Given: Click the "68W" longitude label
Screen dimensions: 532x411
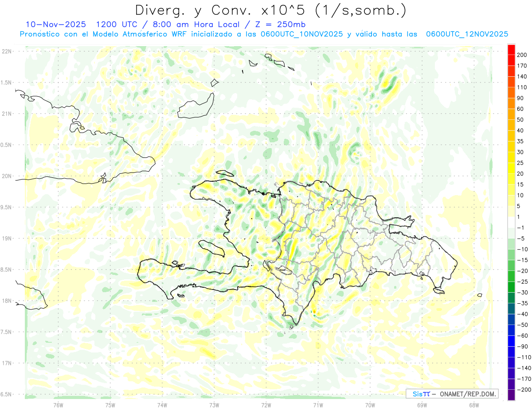Looking at the screenshot, I should click(x=474, y=405).
